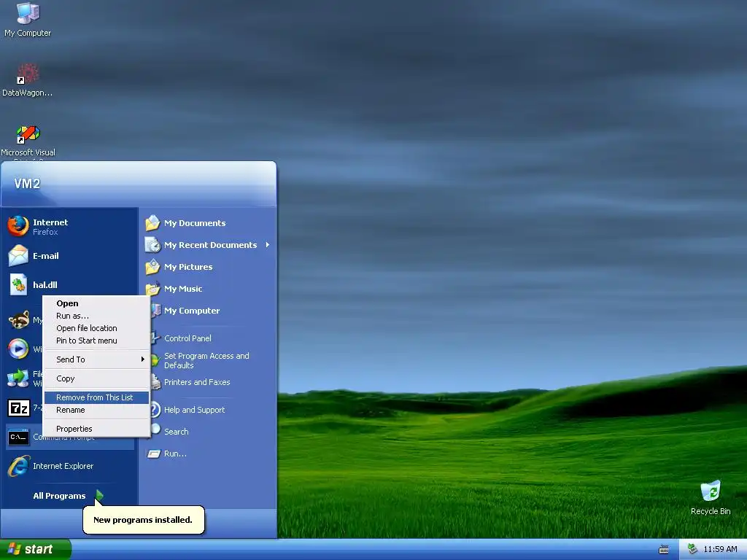Viewport: 747px width, 560px height.
Task: Open Properties from context menu
Action: pyautogui.click(x=97, y=429)
